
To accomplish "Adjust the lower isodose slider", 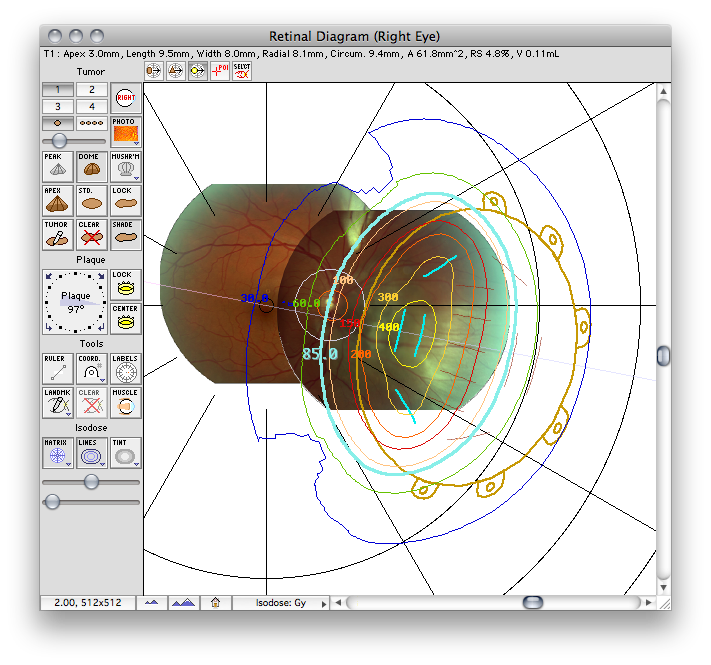I will 53,502.
